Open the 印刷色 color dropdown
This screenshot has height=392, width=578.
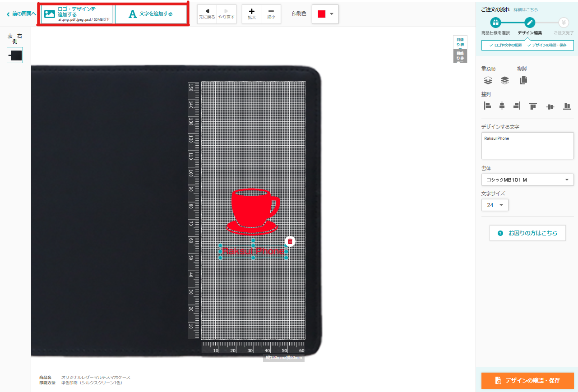325,14
